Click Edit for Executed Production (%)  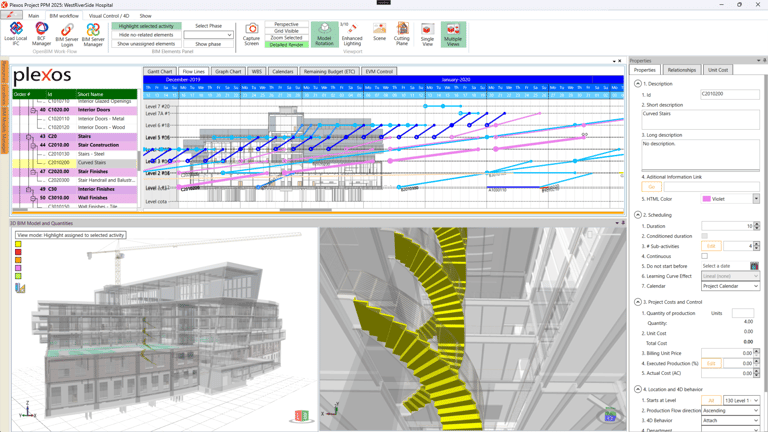point(711,363)
